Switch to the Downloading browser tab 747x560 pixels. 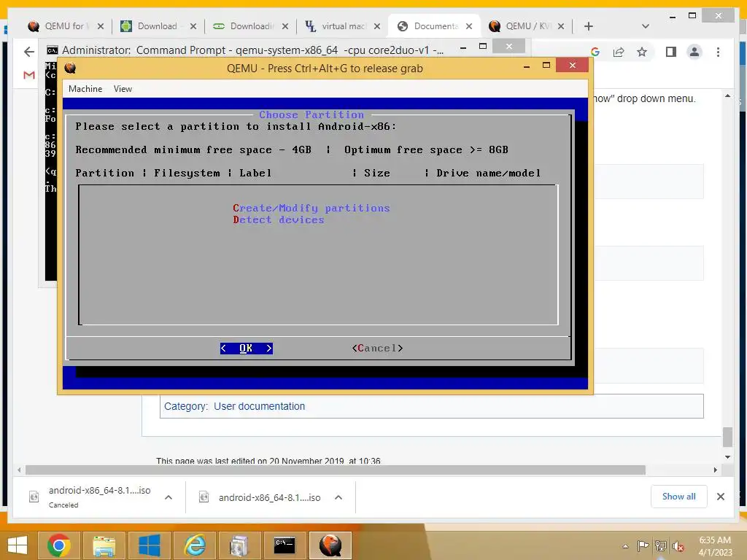(x=250, y=26)
